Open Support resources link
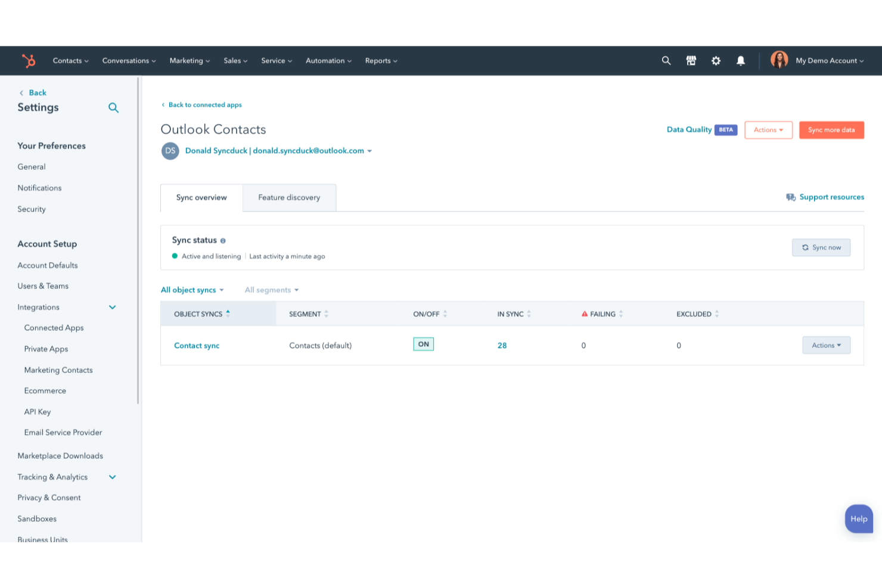Viewport: 882px width, 588px height. (831, 197)
